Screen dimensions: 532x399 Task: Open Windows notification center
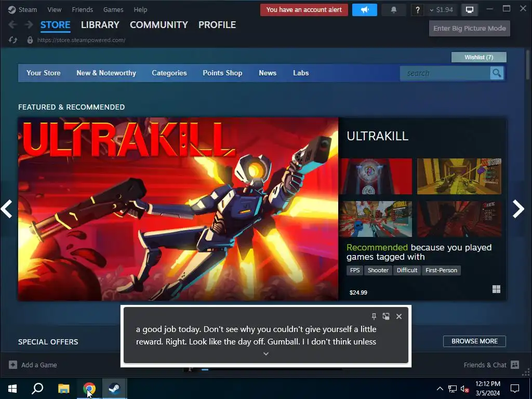[x=515, y=389]
